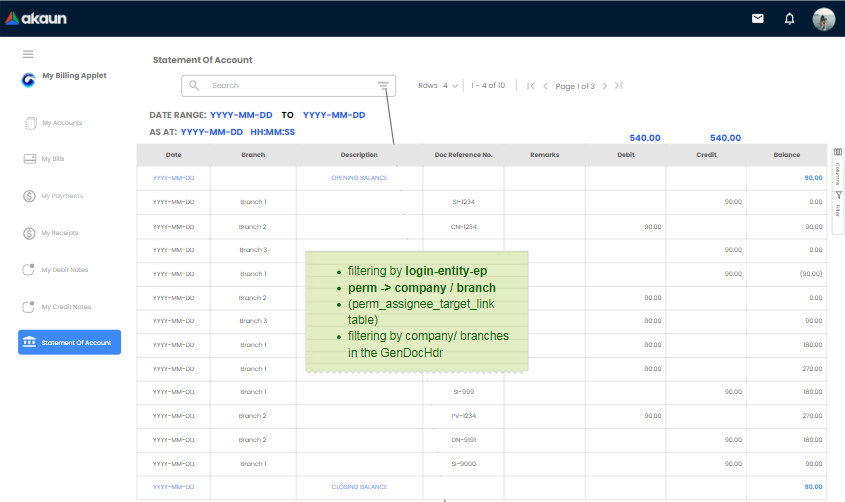Screen dimensions: 845x502
Task: Go to the last page arrow
Action: pyautogui.click(x=618, y=86)
